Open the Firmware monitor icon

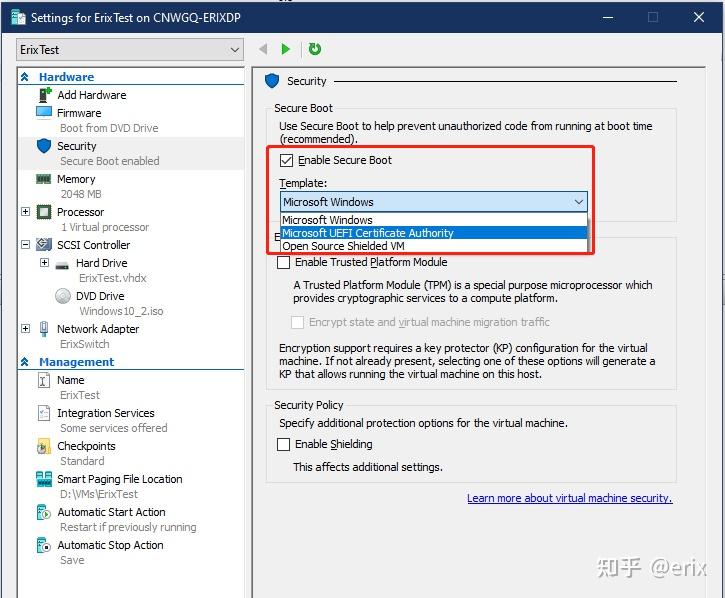point(44,112)
